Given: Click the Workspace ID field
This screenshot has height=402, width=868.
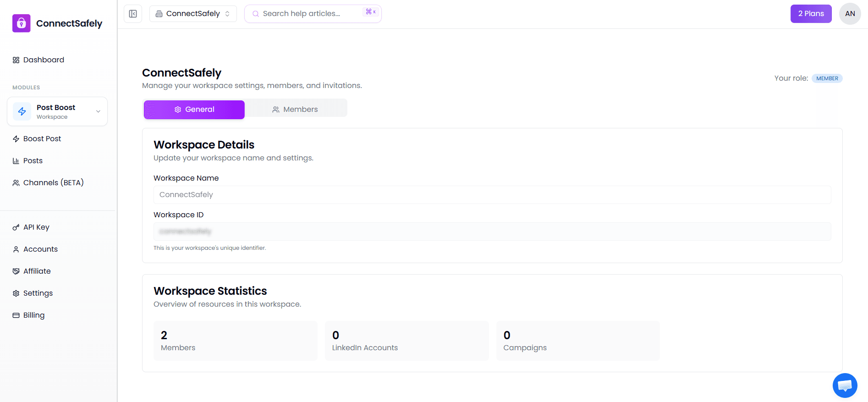Looking at the screenshot, I should pyautogui.click(x=492, y=231).
